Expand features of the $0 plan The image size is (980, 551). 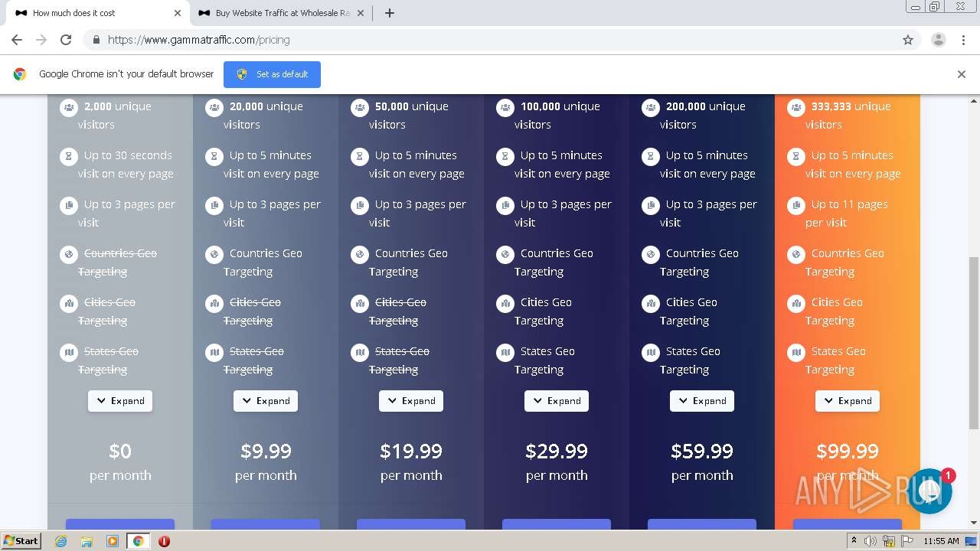tap(120, 401)
